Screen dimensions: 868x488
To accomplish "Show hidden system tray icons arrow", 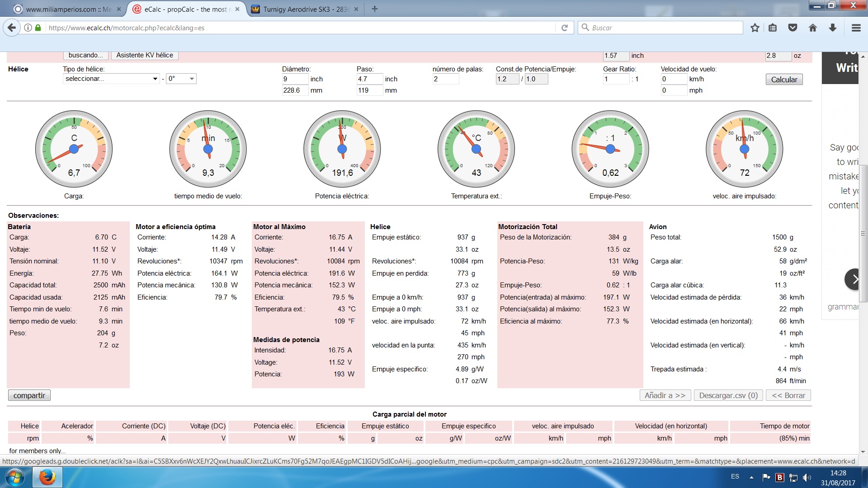I will pos(751,477).
